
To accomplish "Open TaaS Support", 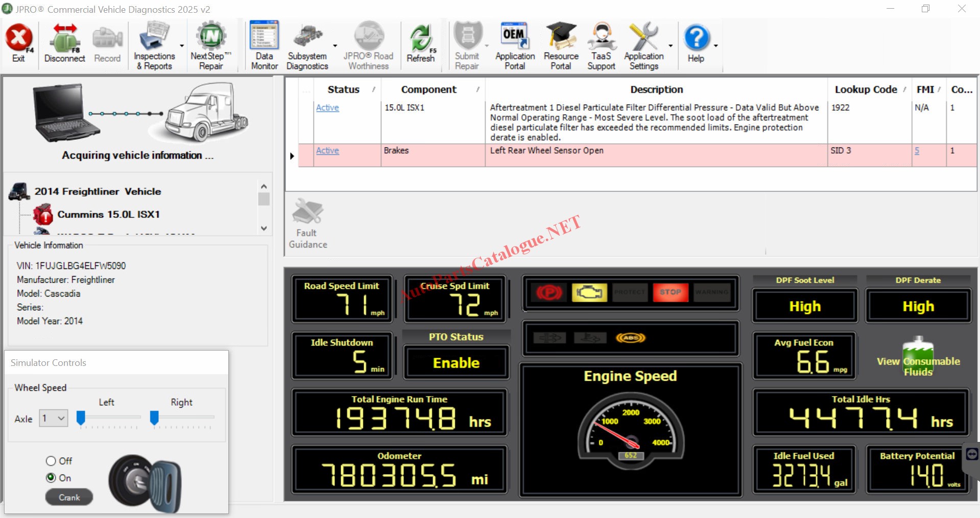I will (601, 45).
